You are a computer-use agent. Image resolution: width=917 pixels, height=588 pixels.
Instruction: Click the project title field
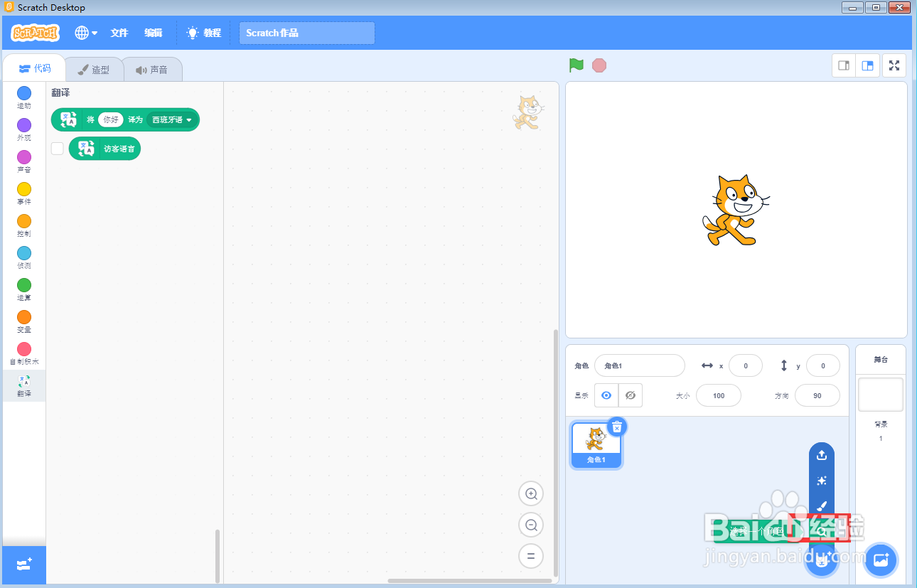click(307, 33)
